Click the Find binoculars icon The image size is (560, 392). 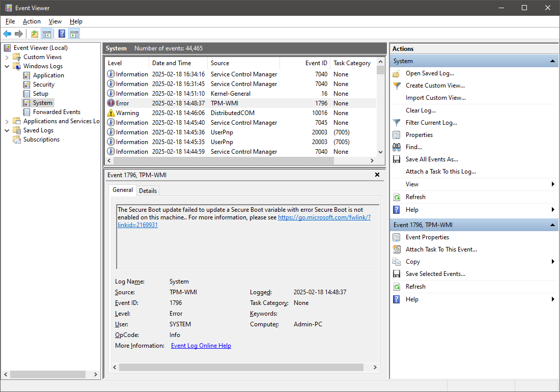(397, 147)
